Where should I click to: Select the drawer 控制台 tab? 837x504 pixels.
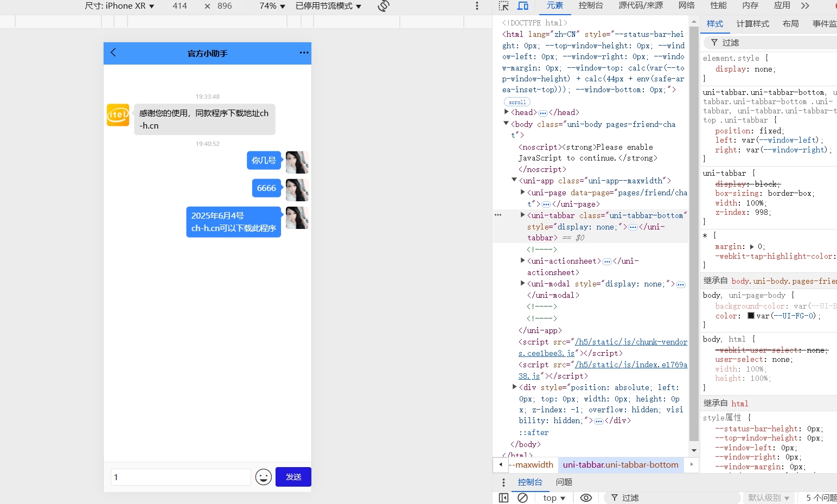(530, 482)
